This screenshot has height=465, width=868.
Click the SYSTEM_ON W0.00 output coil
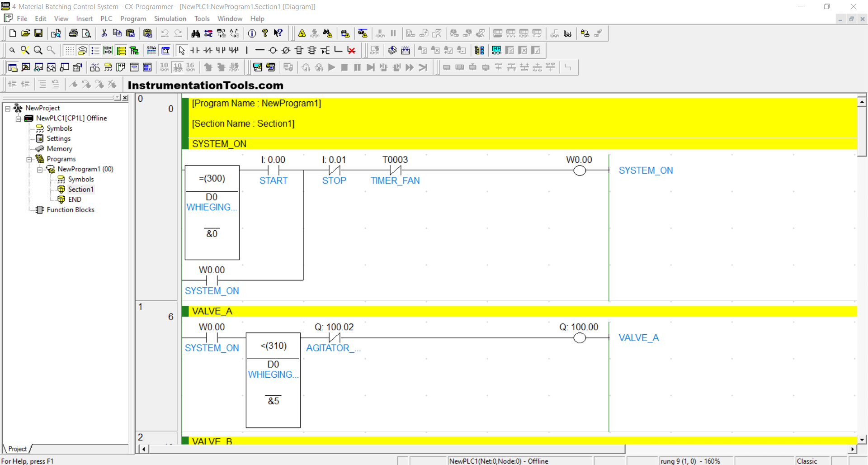click(580, 171)
